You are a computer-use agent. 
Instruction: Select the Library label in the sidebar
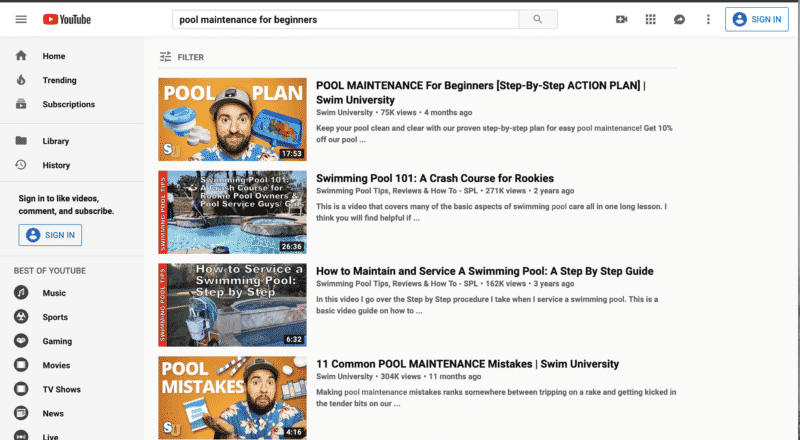point(56,141)
